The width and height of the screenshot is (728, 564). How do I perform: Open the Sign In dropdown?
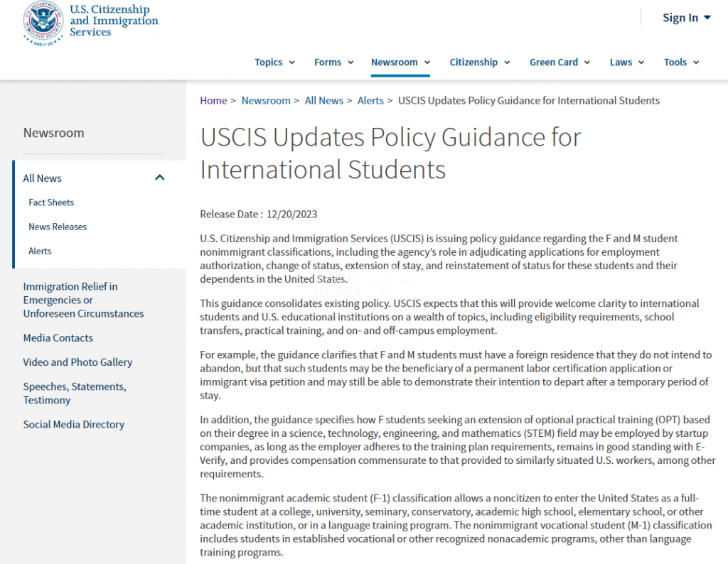point(686,18)
